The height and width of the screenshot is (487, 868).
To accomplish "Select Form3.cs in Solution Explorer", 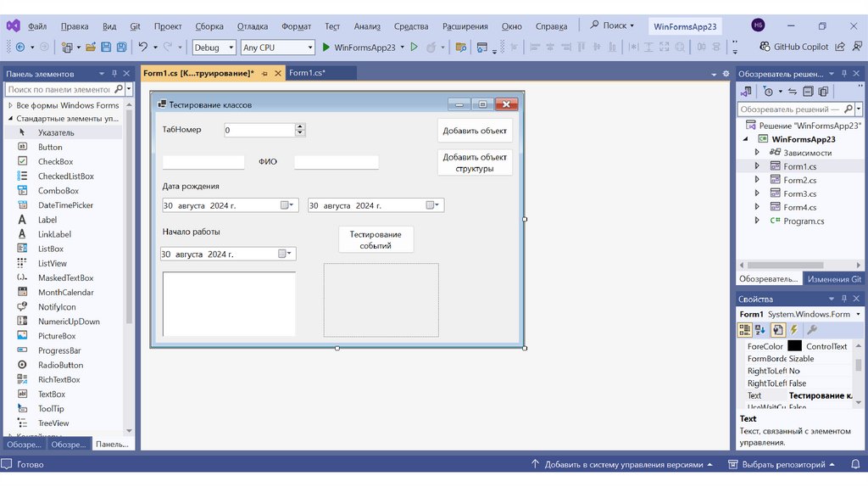I will click(799, 193).
